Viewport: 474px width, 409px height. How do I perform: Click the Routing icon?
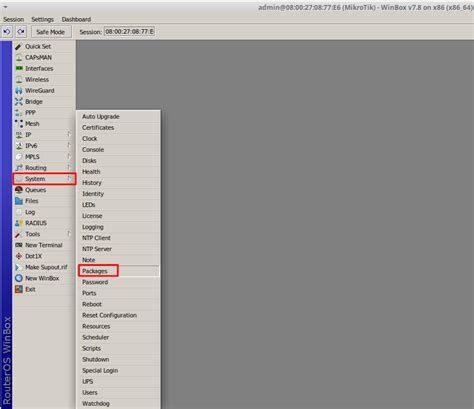(19, 168)
